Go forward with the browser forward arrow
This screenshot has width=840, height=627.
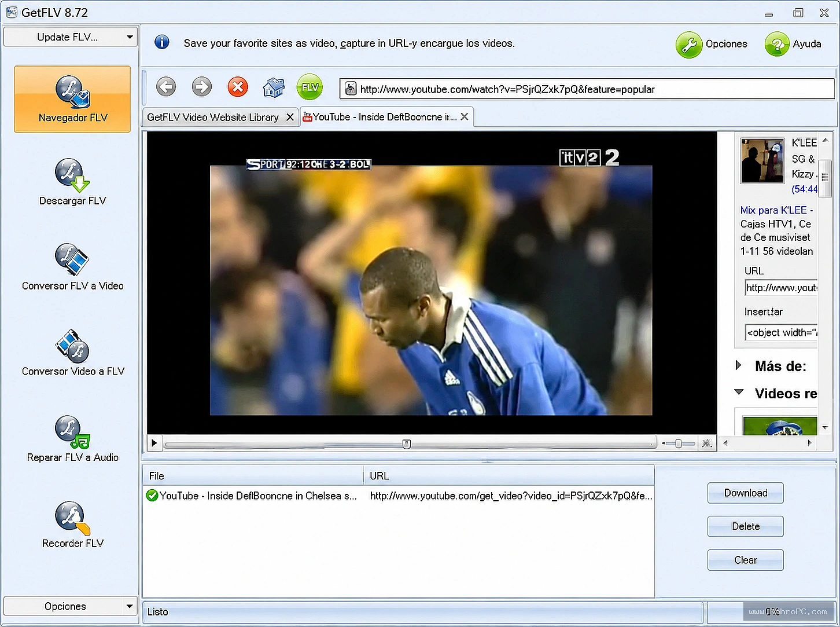coord(202,87)
